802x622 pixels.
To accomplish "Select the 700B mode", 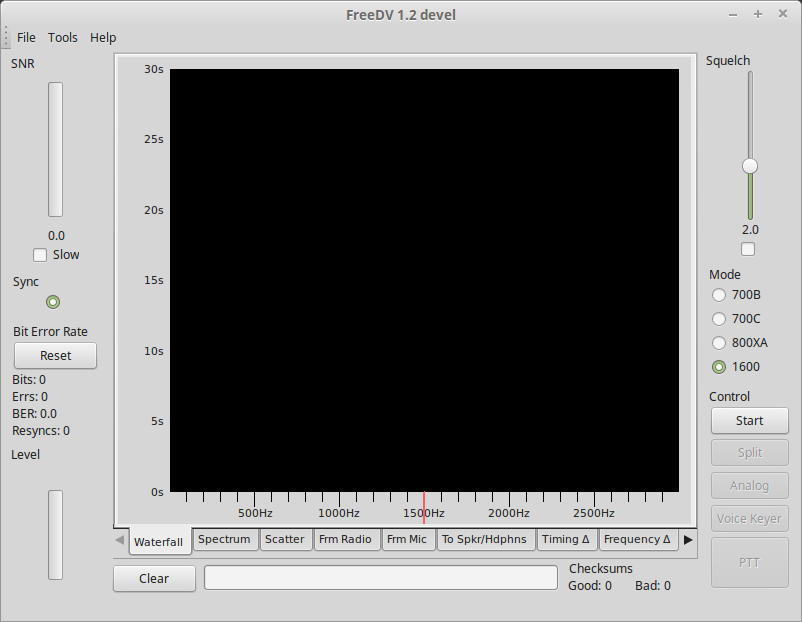I will coord(718,295).
